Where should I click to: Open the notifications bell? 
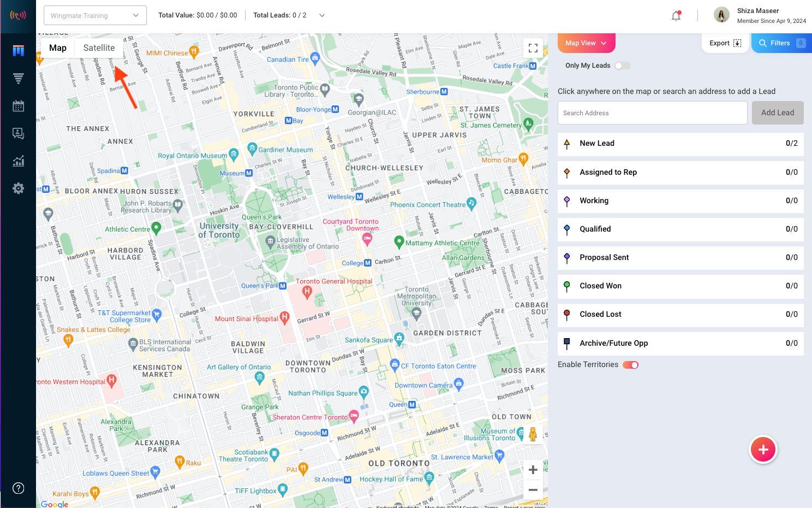point(676,16)
